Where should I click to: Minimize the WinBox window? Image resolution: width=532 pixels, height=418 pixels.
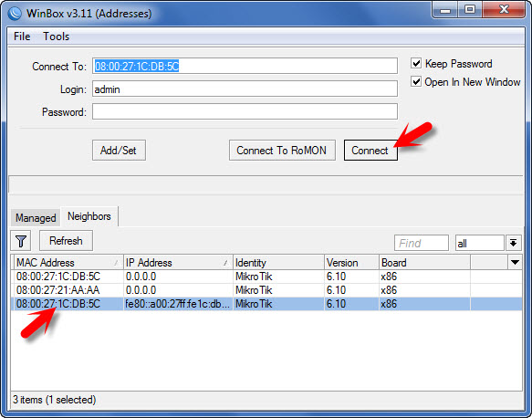(x=445, y=10)
